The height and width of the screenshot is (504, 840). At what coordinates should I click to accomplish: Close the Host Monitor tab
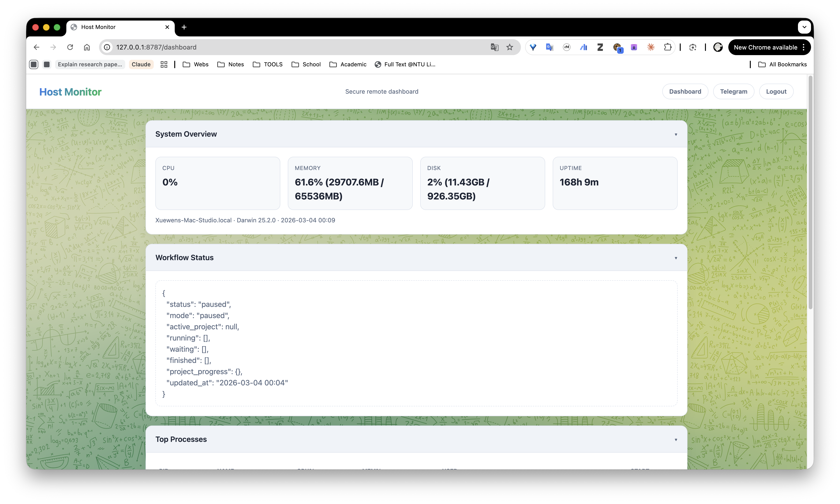tap(167, 27)
